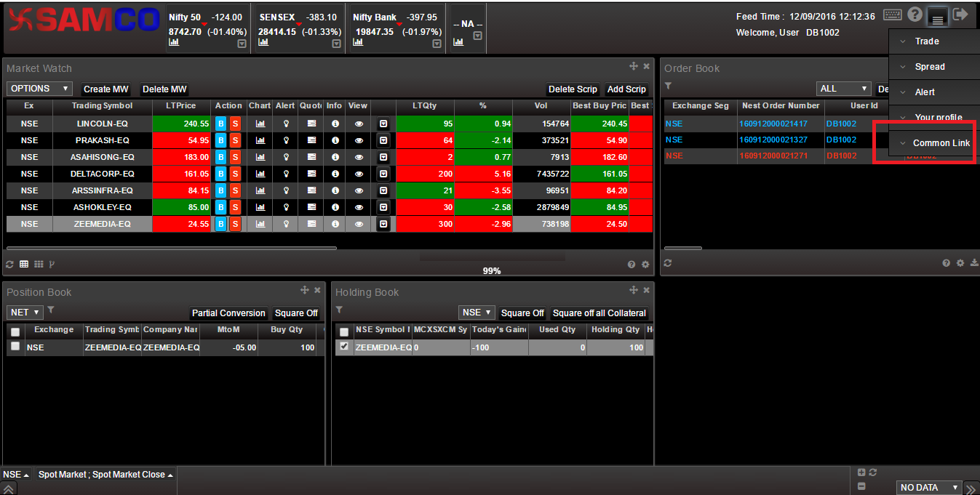The image size is (980, 495).
Task: Uncheck the ZEEMEDIA-EQ row in Holding Book
Action: (344, 347)
